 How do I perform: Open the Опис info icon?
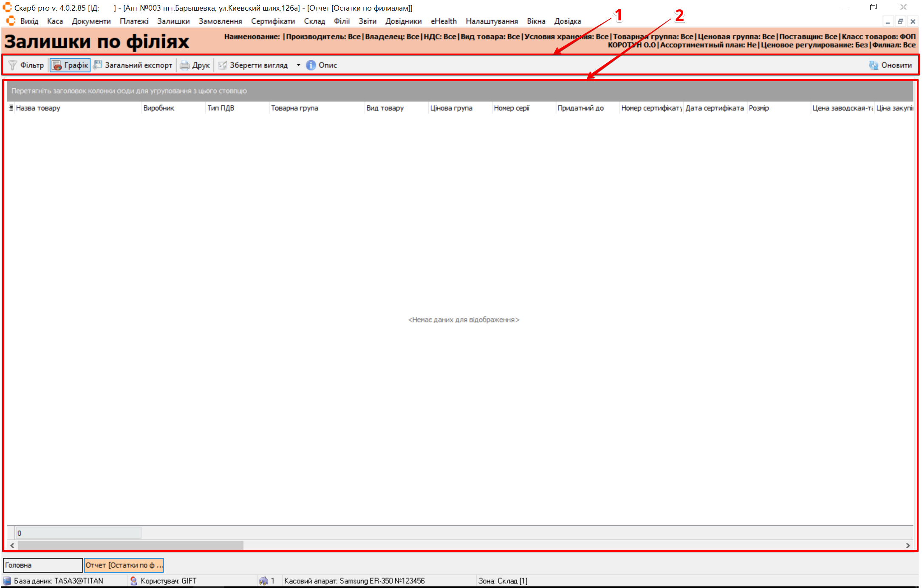[311, 65]
